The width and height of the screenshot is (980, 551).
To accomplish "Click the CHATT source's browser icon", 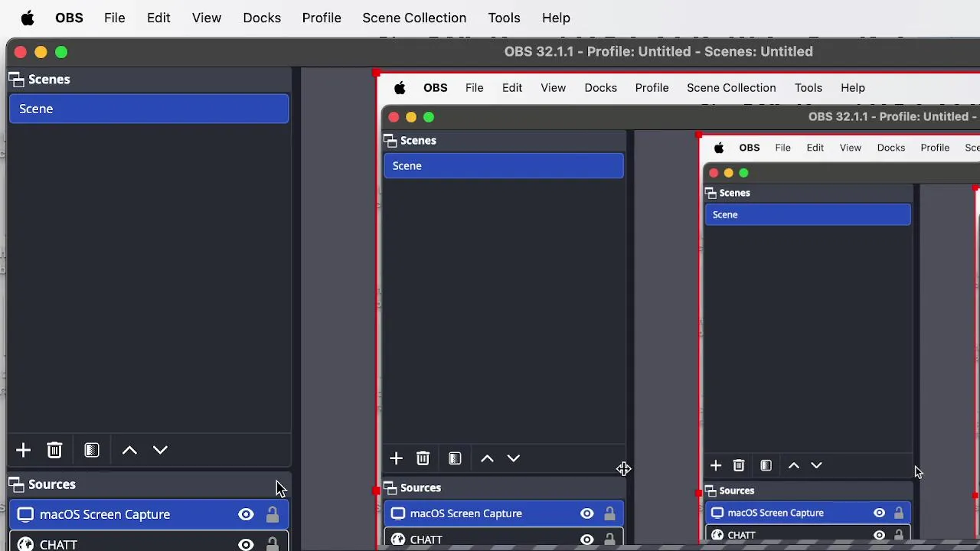I will (x=25, y=544).
